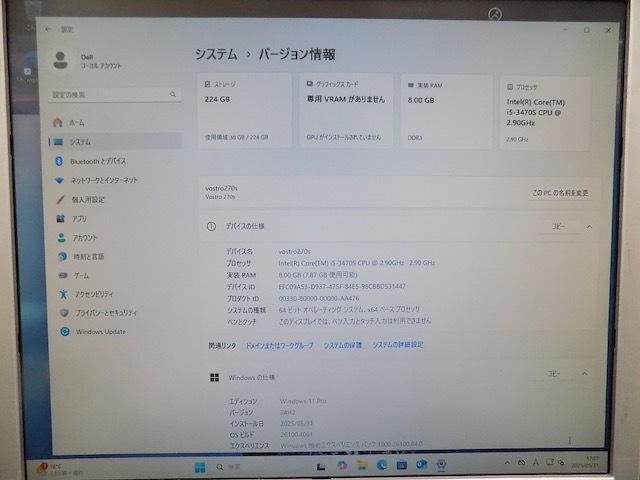The height and width of the screenshot is (480, 640).
Task: Click the ネットワーク Wi-Fi sidebar icon
Action: point(59,180)
